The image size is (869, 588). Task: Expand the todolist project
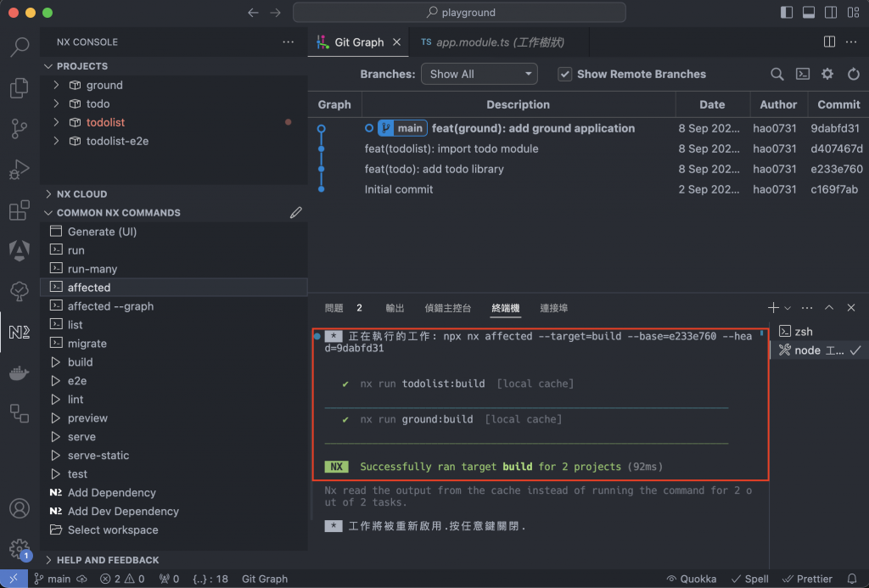56,122
